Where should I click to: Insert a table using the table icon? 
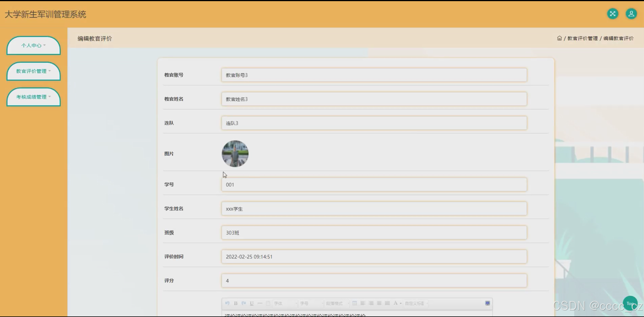[x=354, y=303]
